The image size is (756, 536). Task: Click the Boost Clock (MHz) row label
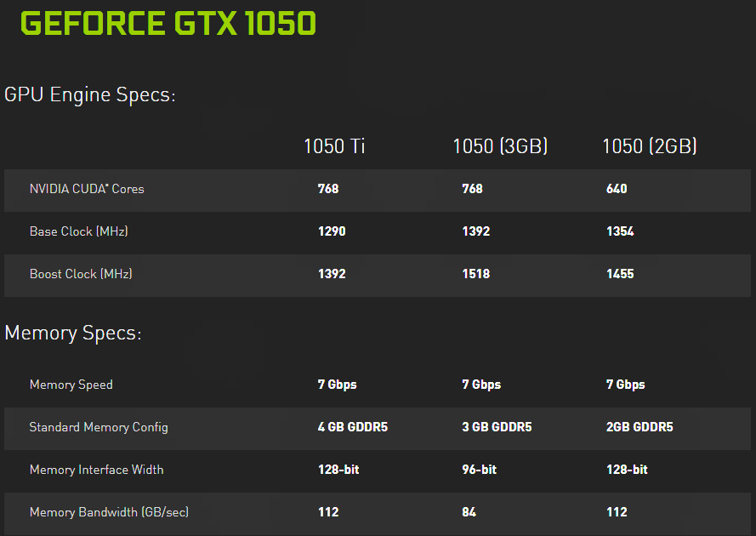point(81,274)
